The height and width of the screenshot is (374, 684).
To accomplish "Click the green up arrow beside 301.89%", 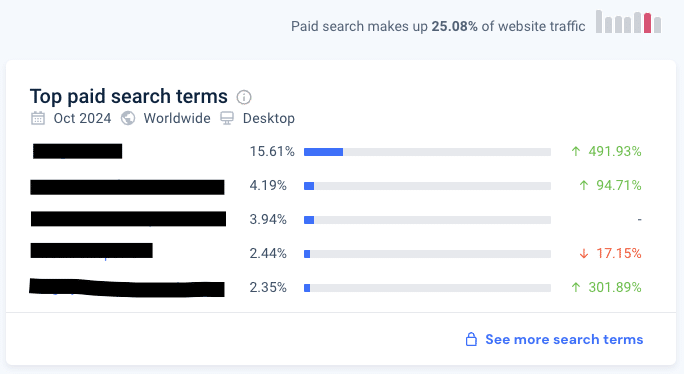I will pyautogui.click(x=576, y=287).
